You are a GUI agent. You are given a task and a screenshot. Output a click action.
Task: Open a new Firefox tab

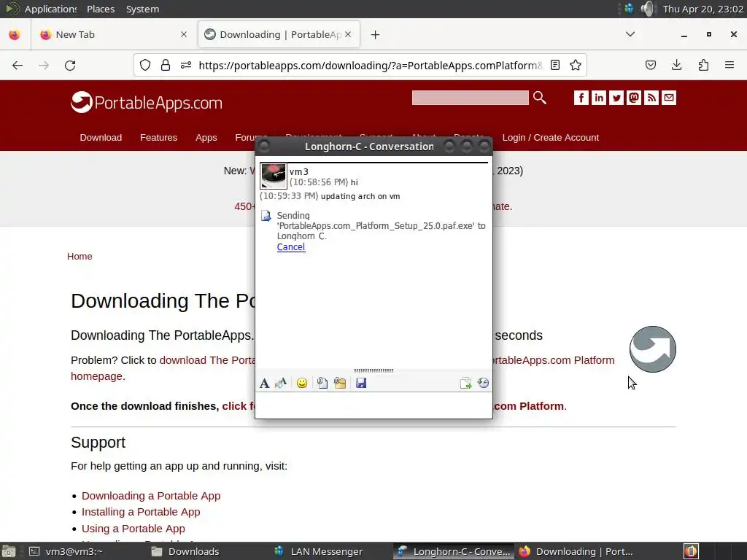(376, 35)
